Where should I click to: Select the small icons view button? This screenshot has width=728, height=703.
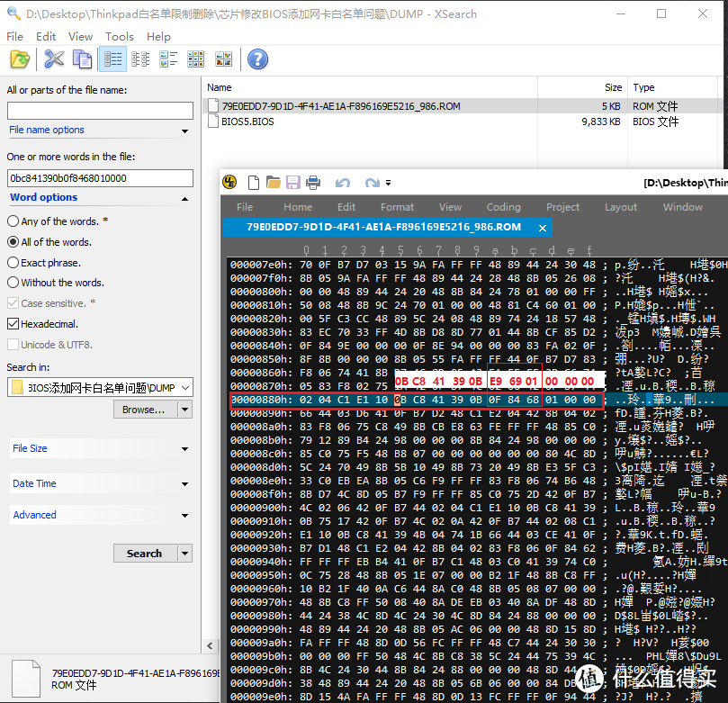pos(168,59)
